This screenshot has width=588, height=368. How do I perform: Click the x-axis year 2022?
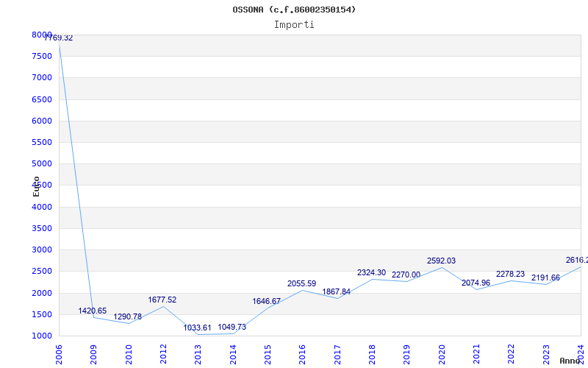click(x=512, y=355)
